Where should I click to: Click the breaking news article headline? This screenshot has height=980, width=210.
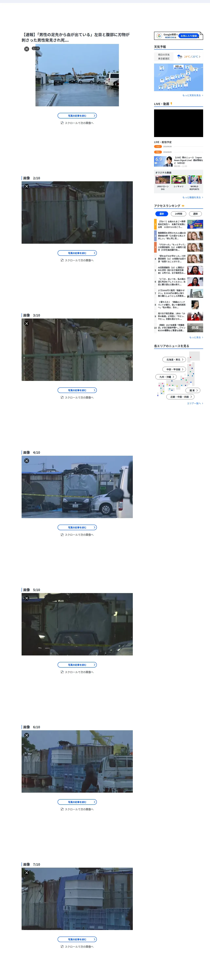tap(75, 37)
